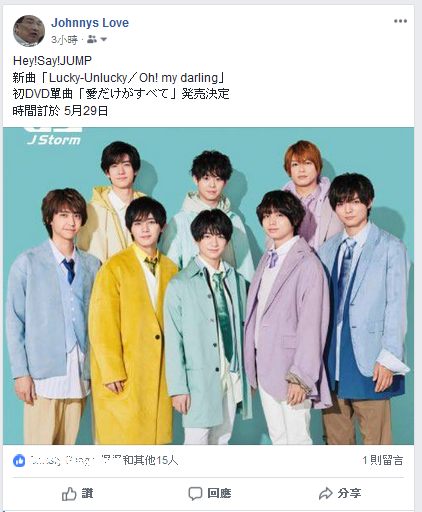Viewport: 422px width, 512px height.
Task: Click the friends audience icon beside the timestamp
Action: coord(91,40)
